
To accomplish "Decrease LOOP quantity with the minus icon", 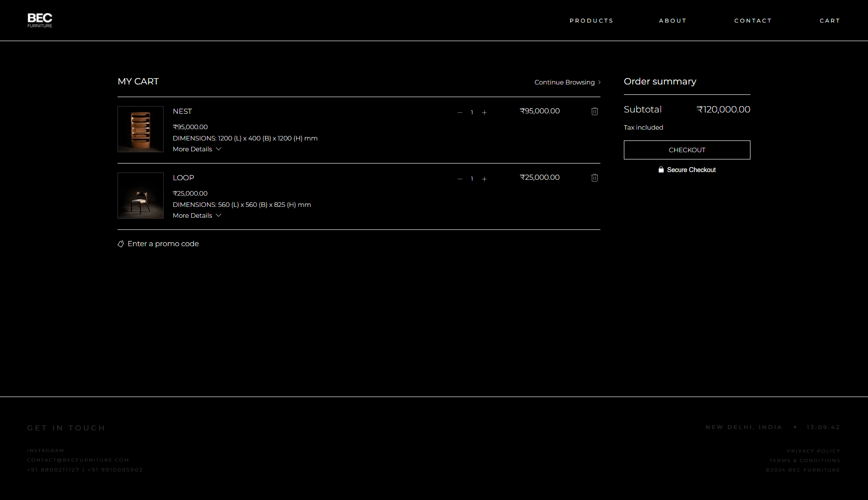I will coord(460,179).
